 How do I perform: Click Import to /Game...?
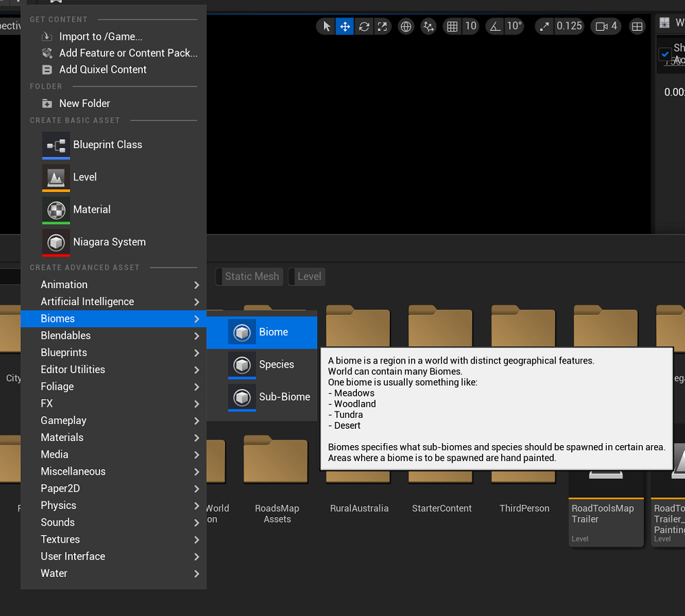tap(101, 36)
